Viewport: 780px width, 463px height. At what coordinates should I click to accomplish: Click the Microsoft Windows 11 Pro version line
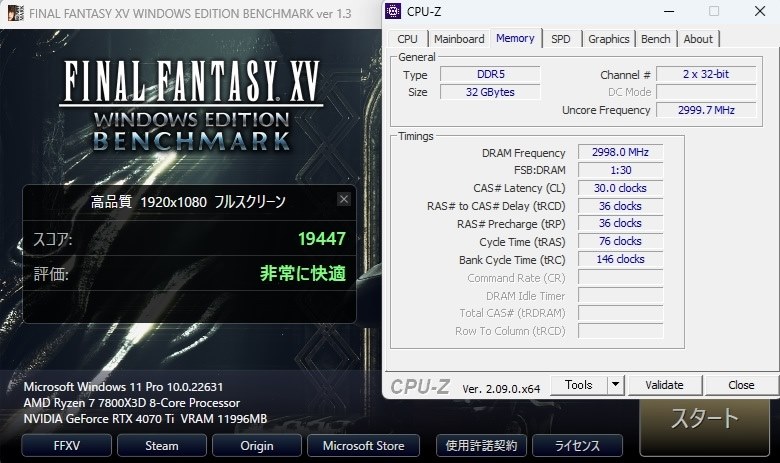(123, 387)
